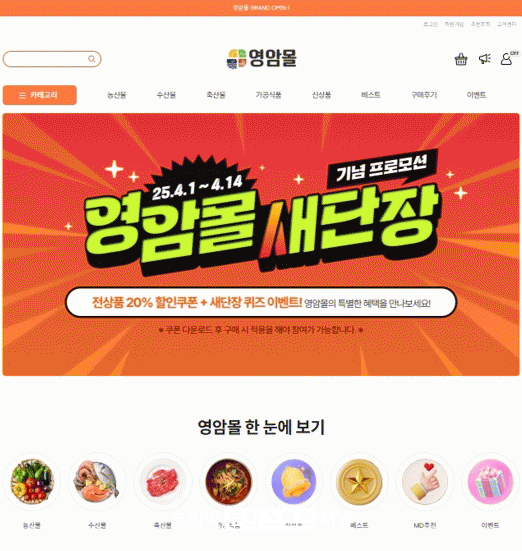Open the user account icon

click(x=506, y=59)
